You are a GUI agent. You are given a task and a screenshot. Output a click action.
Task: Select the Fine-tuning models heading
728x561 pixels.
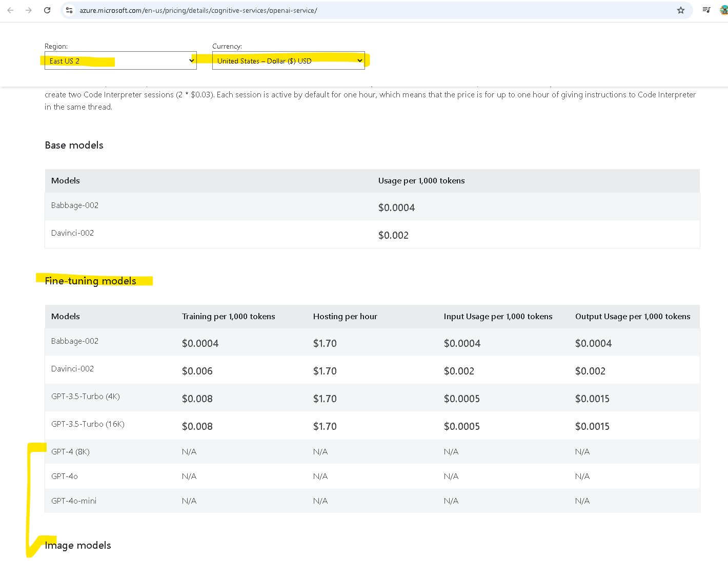pos(90,281)
